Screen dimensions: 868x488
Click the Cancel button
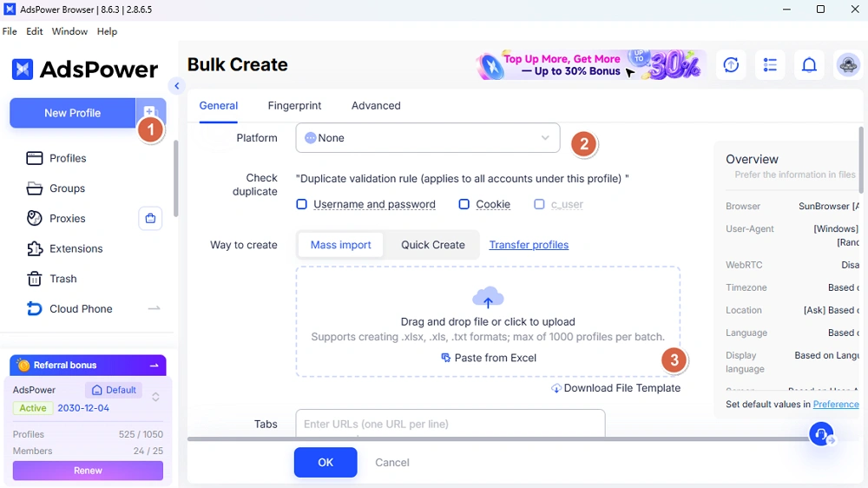click(392, 463)
